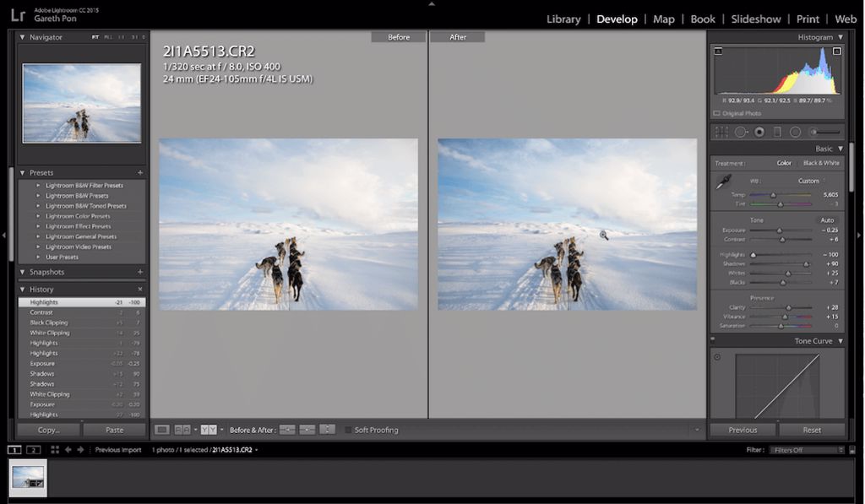This screenshot has height=504, width=865.
Task: Hide left panel group with edge arrow
Action: click(x=4, y=236)
